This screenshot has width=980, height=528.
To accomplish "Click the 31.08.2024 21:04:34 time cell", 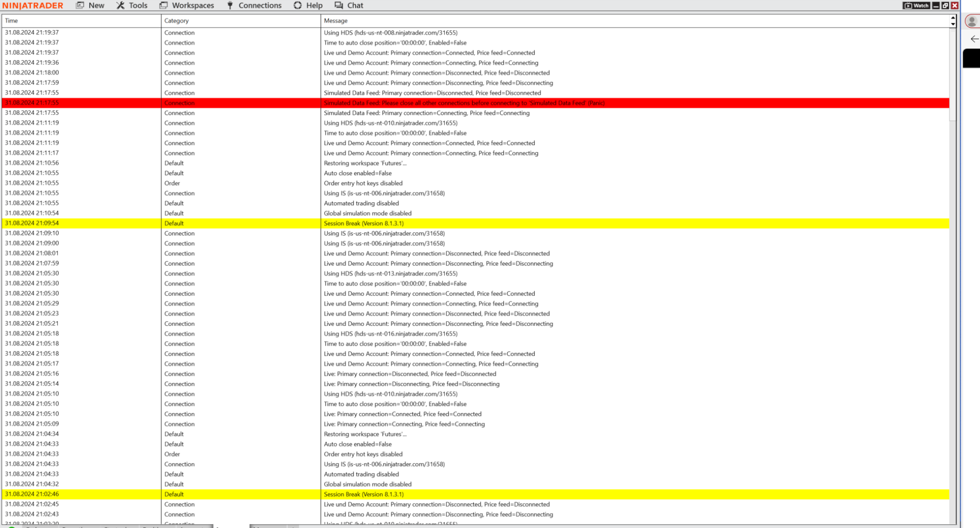I will click(32, 434).
